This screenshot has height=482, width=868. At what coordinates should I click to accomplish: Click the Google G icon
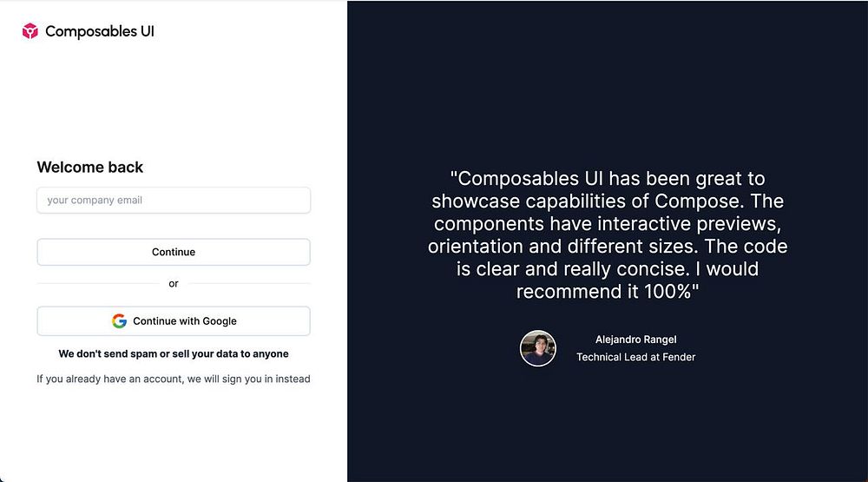tap(119, 320)
